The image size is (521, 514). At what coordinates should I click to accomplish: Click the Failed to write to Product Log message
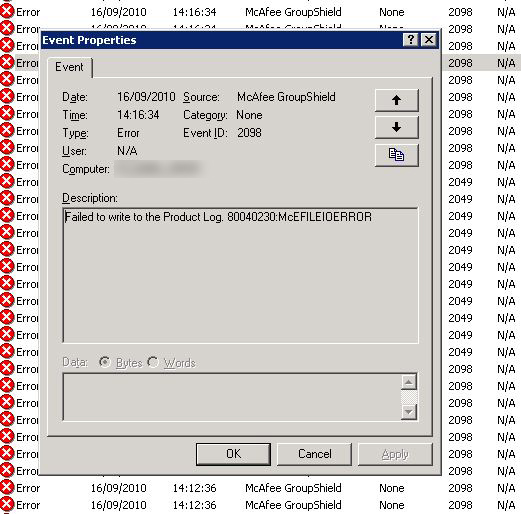point(218,217)
